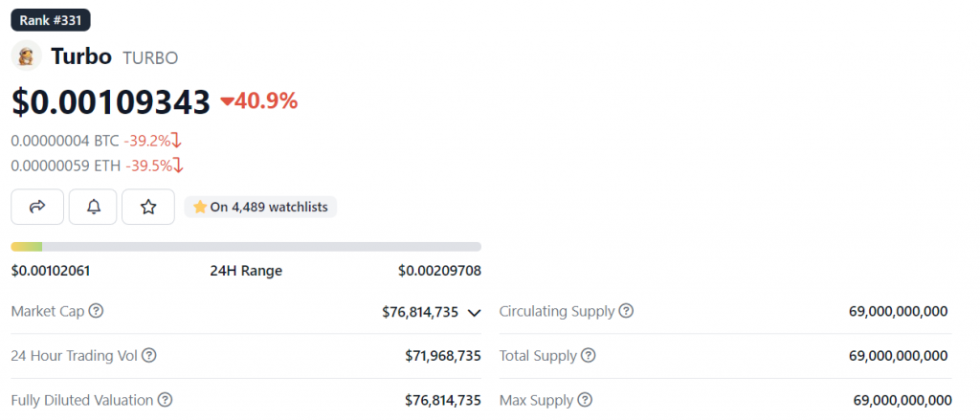This screenshot has width=980, height=420.
Task: Click the share arrow icon button
Action: click(37, 207)
